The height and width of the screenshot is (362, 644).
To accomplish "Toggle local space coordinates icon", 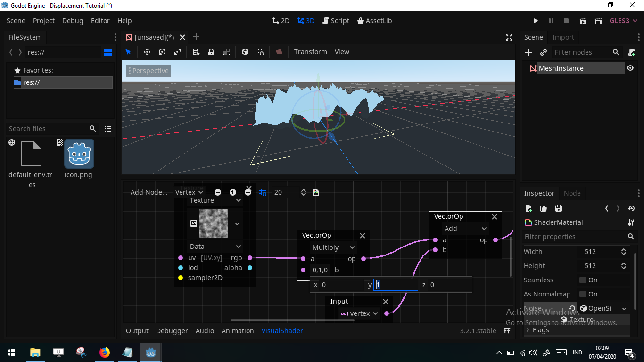I will [x=245, y=52].
